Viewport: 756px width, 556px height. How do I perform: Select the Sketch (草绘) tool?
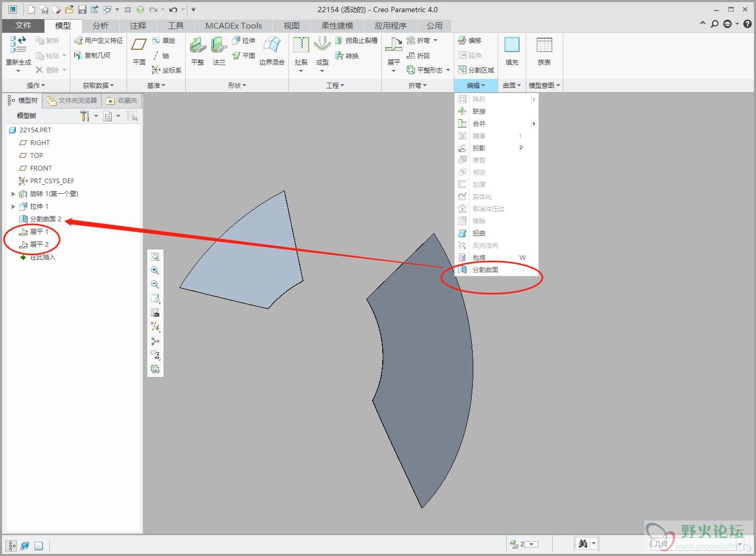(164, 41)
